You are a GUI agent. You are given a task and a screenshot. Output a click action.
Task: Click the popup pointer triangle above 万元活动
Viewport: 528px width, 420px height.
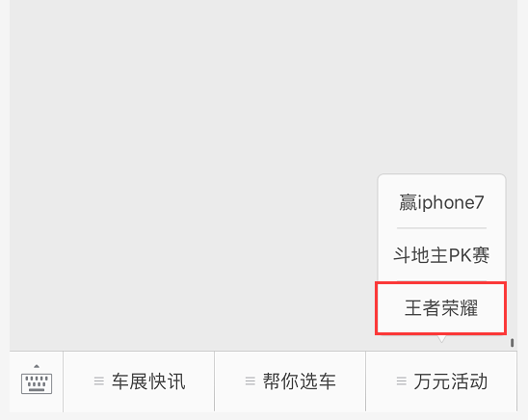[x=441, y=338]
